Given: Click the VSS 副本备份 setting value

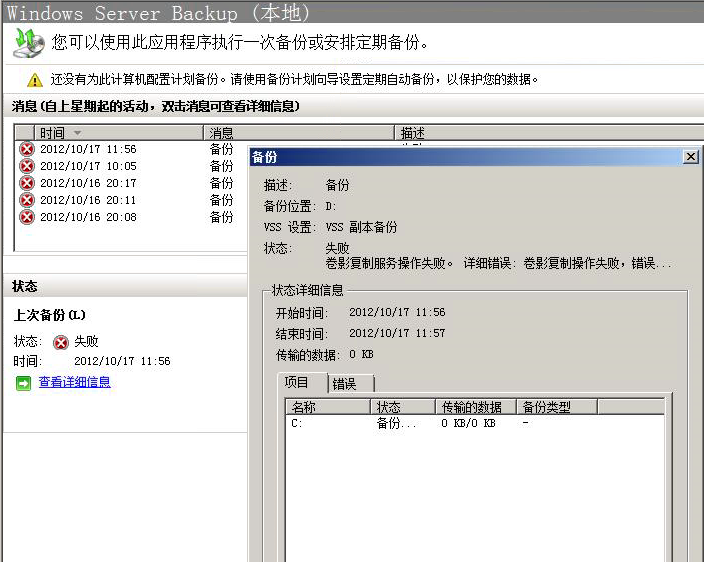Looking at the screenshot, I should (361, 227).
